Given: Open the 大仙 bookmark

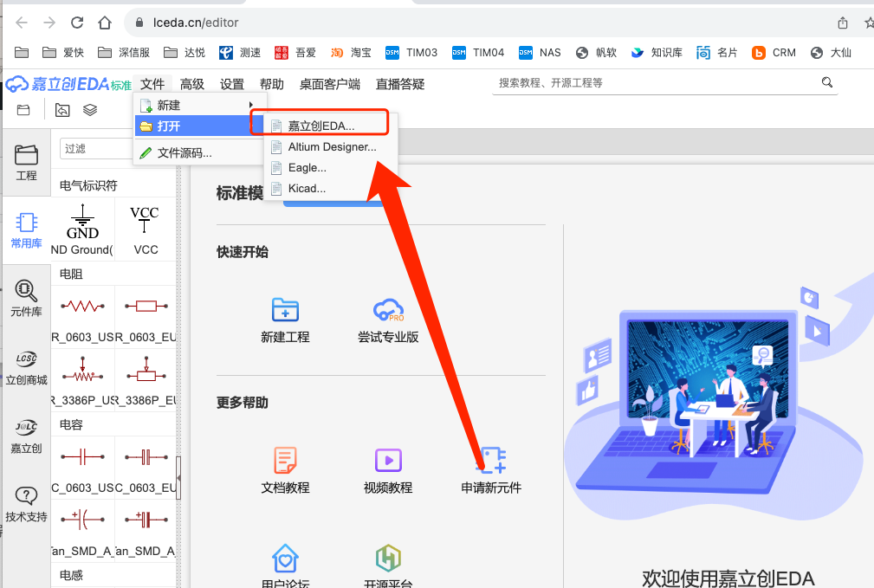Looking at the screenshot, I should 831,52.
